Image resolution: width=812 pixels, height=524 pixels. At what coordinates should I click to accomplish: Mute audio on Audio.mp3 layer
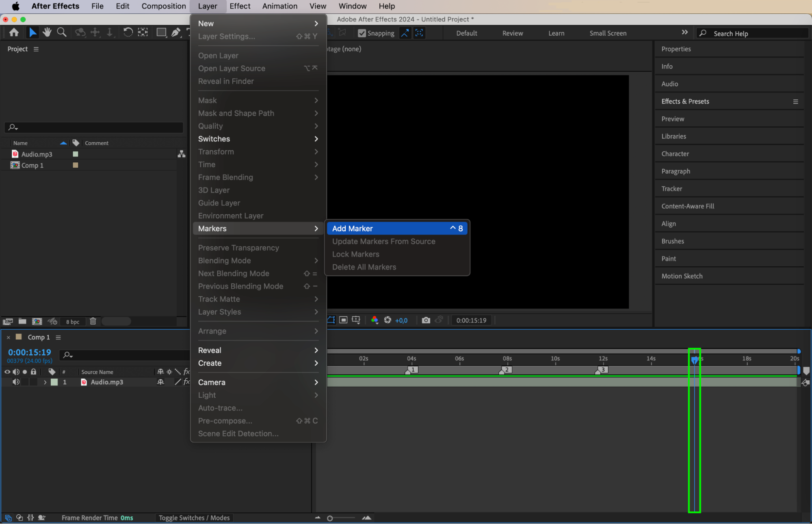[x=16, y=382]
